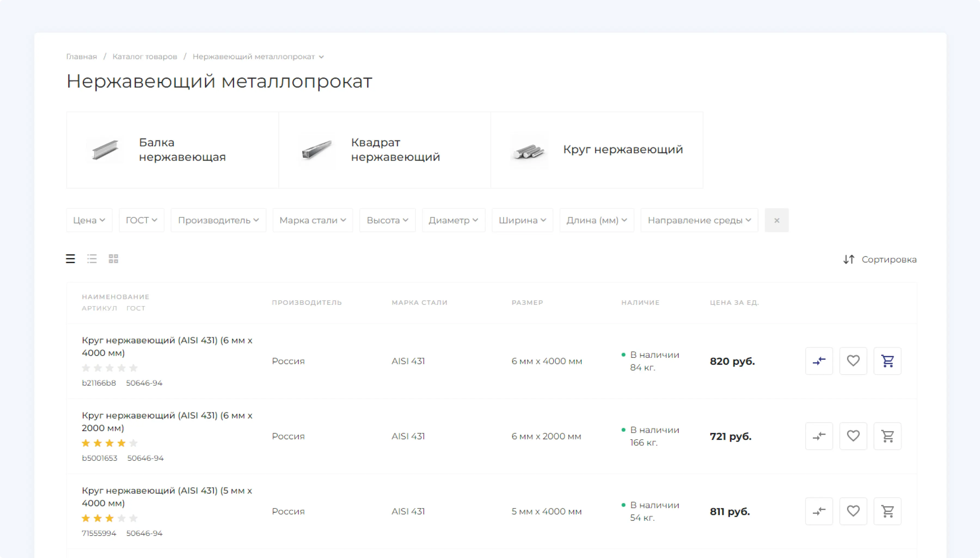Image resolution: width=980 pixels, height=558 pixels.
Task: Clear filters with the X button
Action: 776,220
